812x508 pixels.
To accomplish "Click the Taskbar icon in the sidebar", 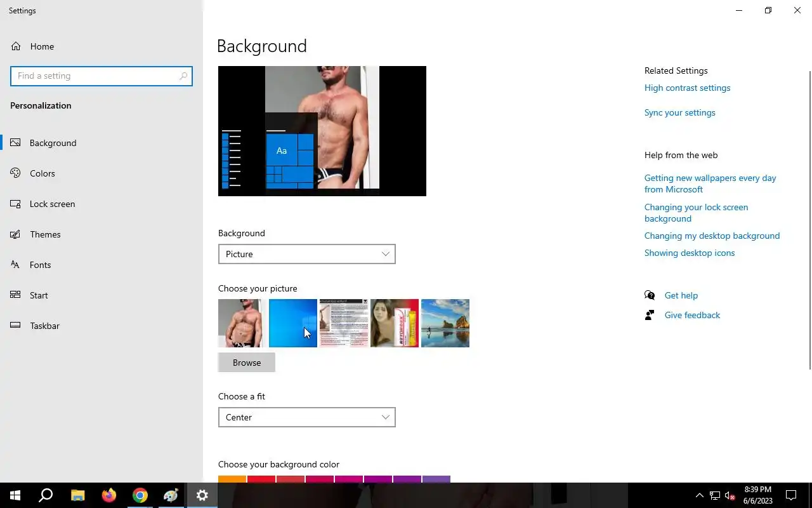I will coord(16,326).
